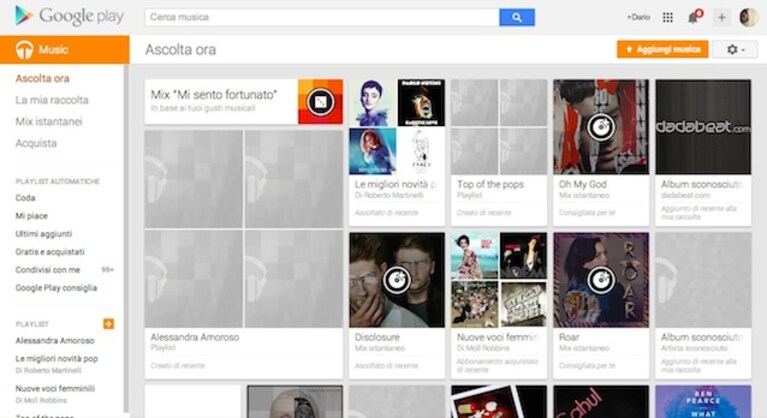Focus the Cerca musica search field
Image resolution: width=767 pixels, height=418 pixels.
322,18
